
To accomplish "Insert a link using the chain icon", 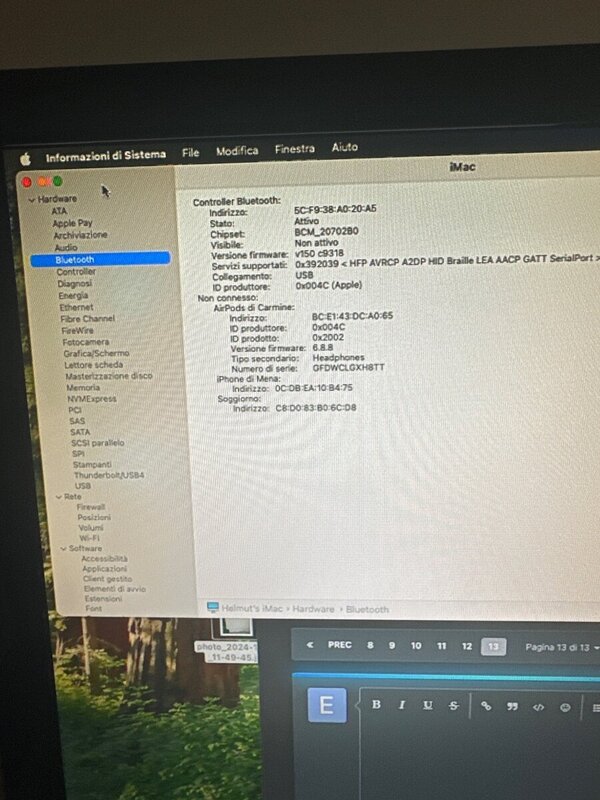I will [x=486, y=707].
